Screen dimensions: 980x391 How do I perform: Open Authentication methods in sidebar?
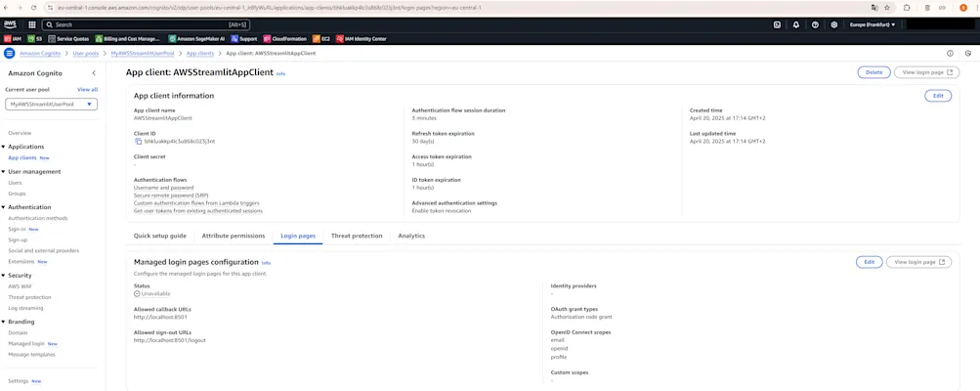click(37, 218)
